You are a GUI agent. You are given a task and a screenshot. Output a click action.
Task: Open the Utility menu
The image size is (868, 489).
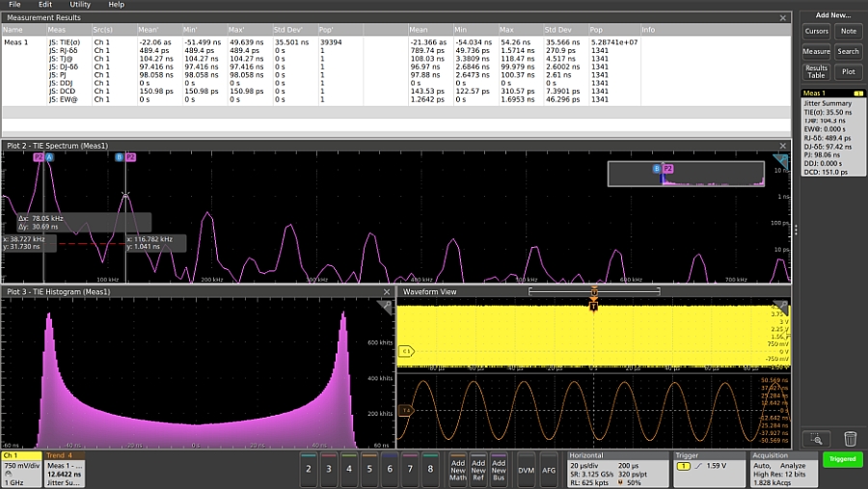(80, 5)
